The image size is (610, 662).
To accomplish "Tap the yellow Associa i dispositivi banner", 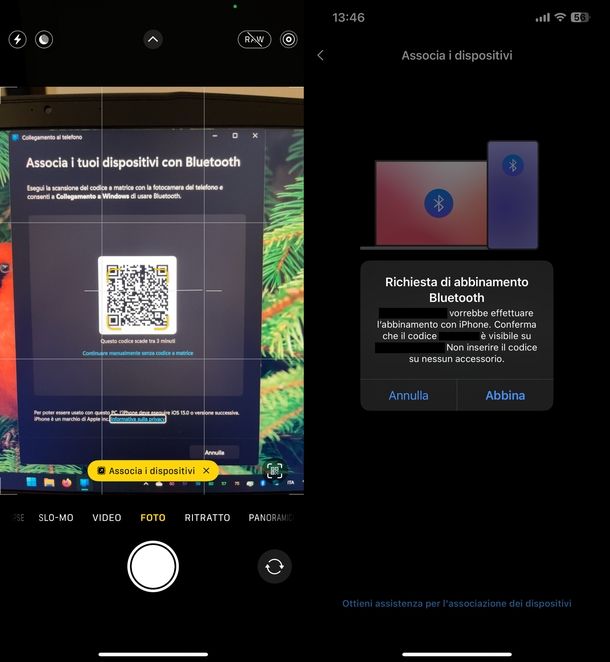I will tap(153, 470).
